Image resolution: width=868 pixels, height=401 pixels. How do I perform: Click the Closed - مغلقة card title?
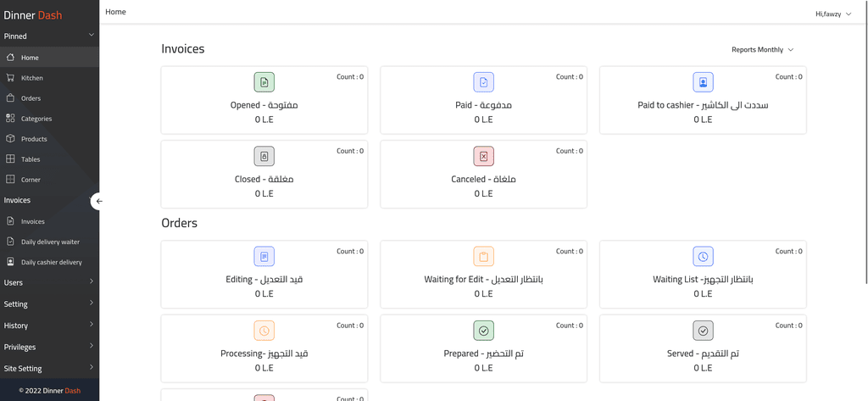pyautogui.click(x=264, y=180)
